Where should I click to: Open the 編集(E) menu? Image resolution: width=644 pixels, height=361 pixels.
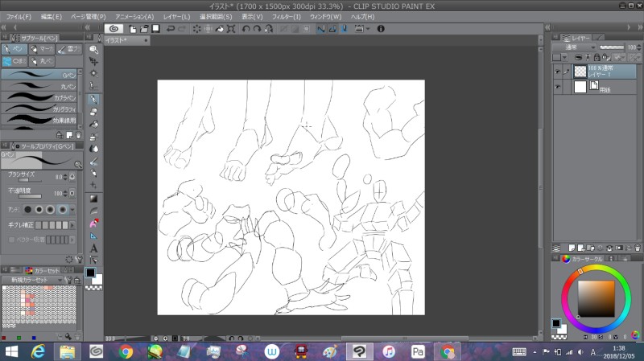[x=51, y=17]
